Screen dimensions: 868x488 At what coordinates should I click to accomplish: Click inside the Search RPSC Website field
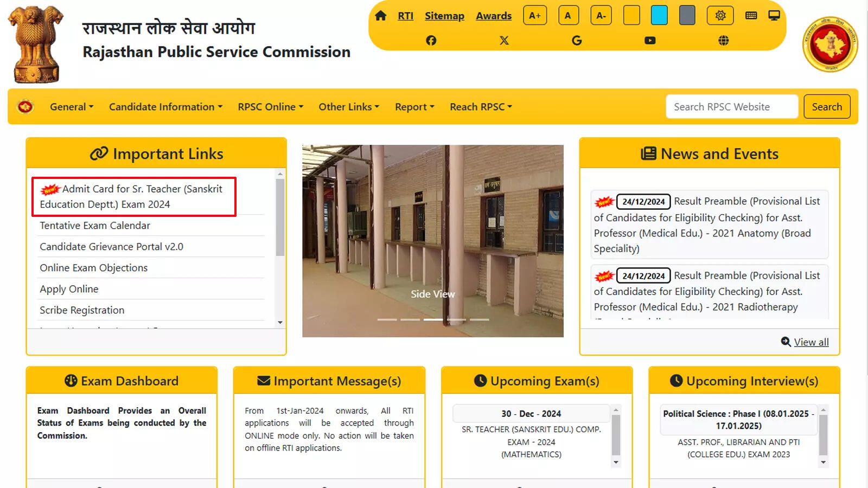[731, 106]
